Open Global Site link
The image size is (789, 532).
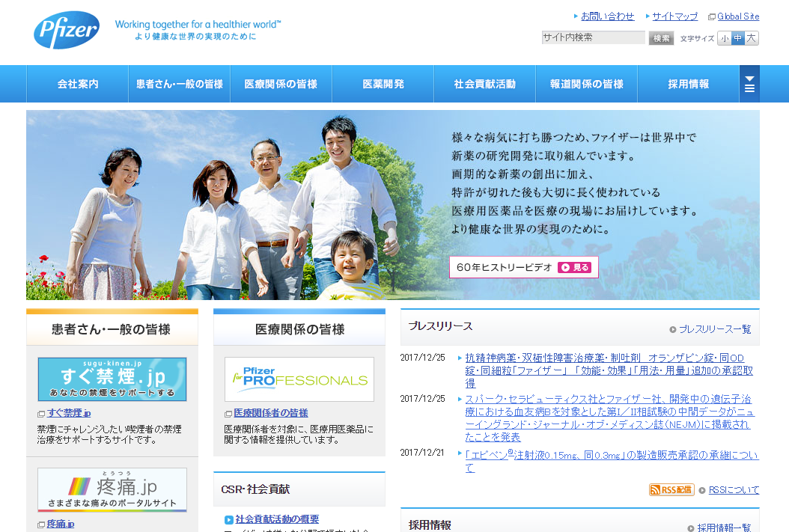tap(738, 16)
